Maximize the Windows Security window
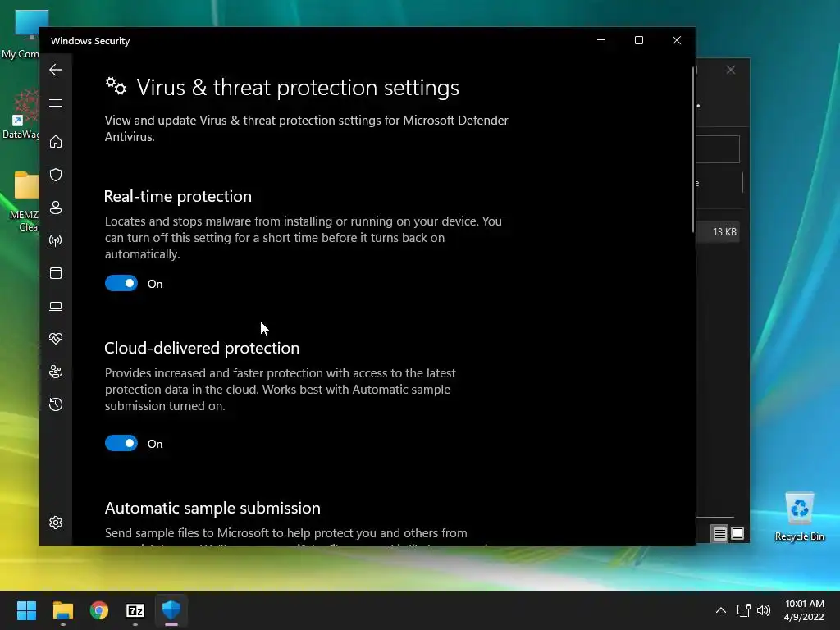The image size is (840, 630). click(638, 40)
